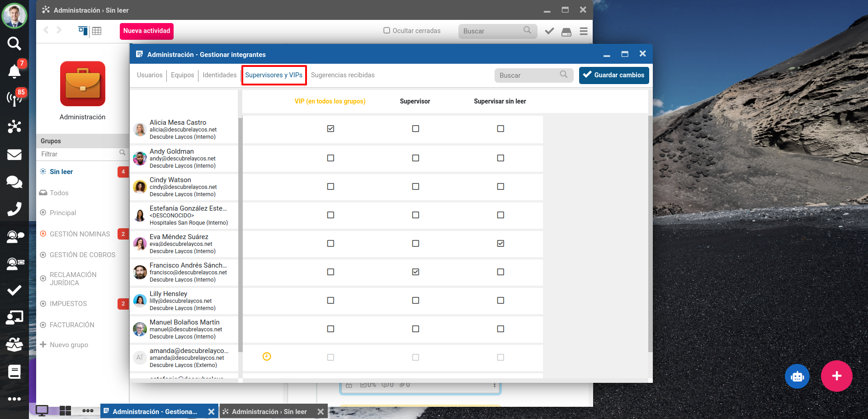Switch to table grid view icon

pos(97,31)
